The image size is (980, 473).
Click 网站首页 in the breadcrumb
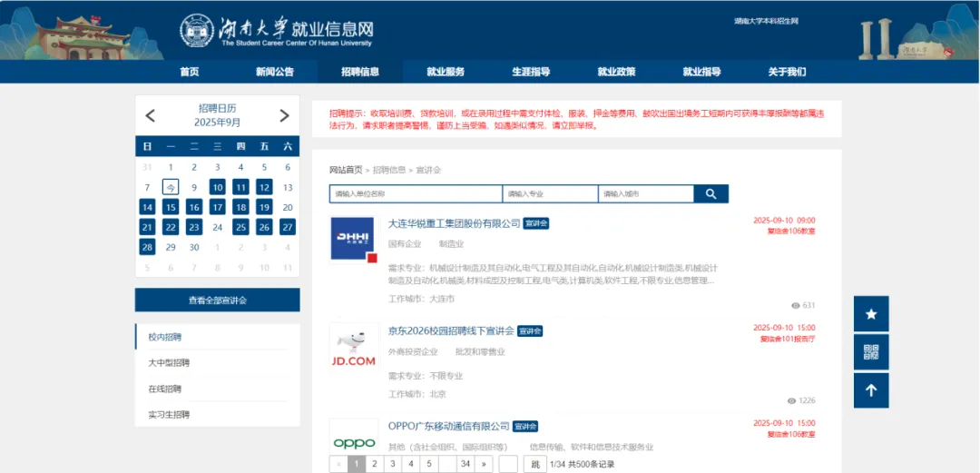(x=346, y=170)
